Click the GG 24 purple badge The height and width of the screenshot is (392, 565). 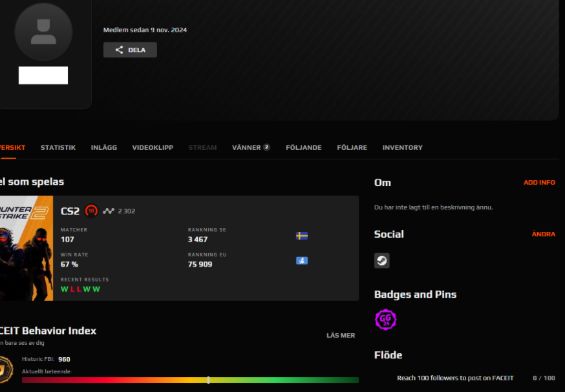tap(385, 320)
